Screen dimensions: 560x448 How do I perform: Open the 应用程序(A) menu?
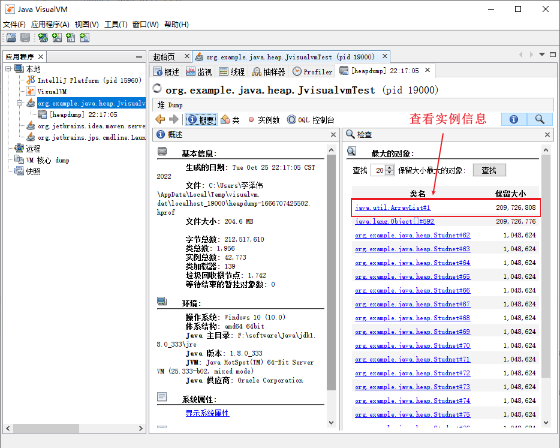tap(50, 24)
